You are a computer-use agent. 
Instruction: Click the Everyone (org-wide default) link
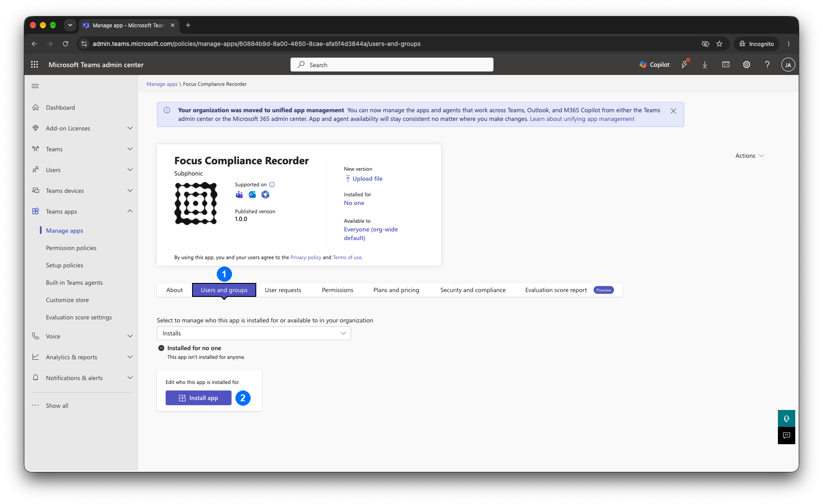371,234
